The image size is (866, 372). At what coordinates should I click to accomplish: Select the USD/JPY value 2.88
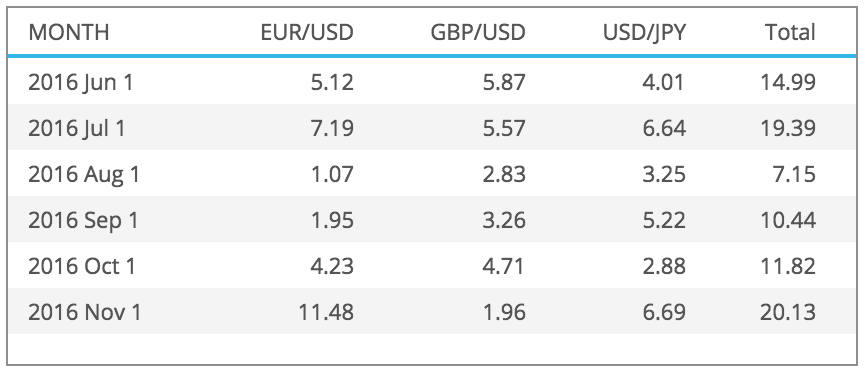(x=664, y=267)
